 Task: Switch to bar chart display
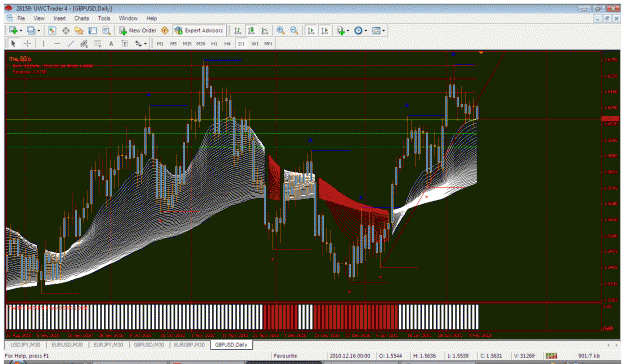(238, 31)
